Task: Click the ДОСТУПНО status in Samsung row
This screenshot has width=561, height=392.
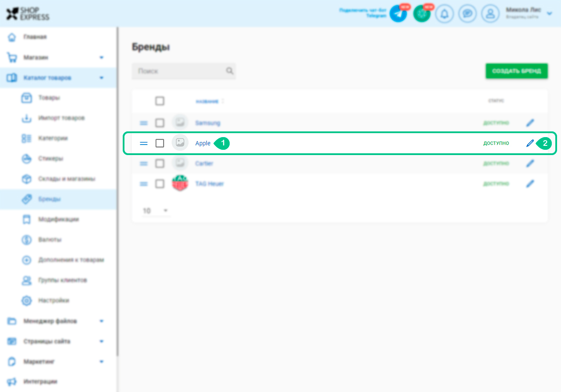Action: (x=496, y=123)
